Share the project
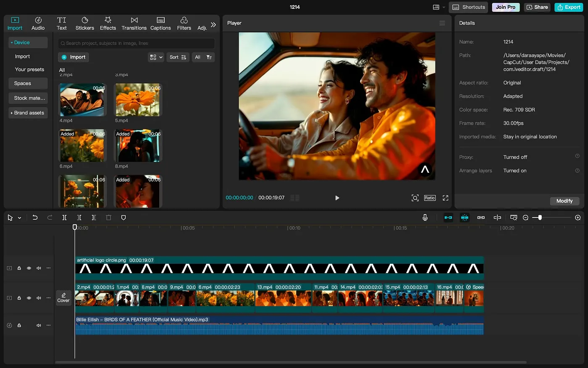 click(x=537, y=7)
